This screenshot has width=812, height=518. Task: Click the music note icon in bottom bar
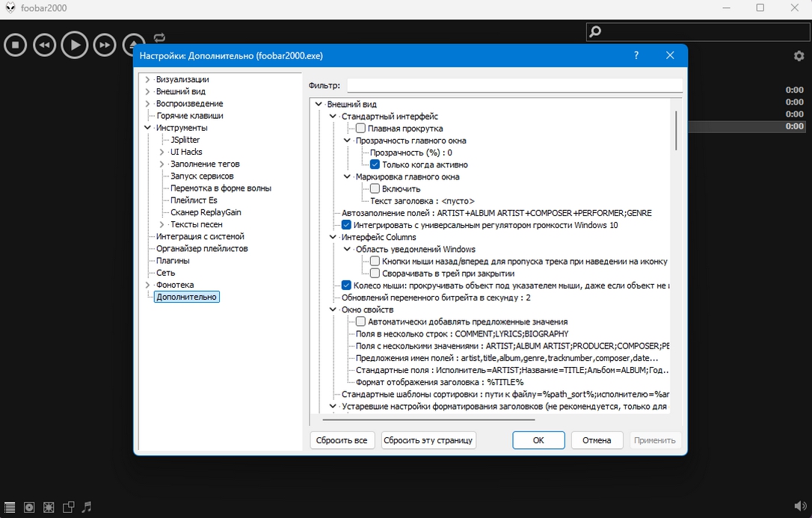pyautogui.click(x=87, y=507)
